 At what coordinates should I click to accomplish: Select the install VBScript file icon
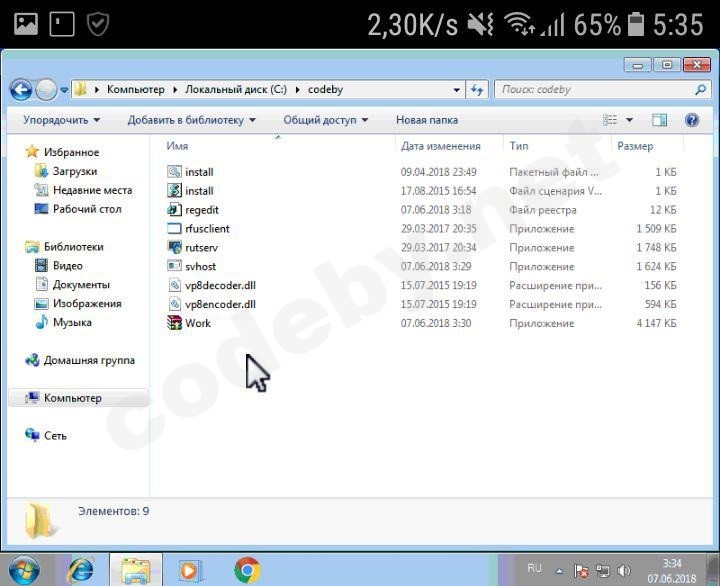174,191
